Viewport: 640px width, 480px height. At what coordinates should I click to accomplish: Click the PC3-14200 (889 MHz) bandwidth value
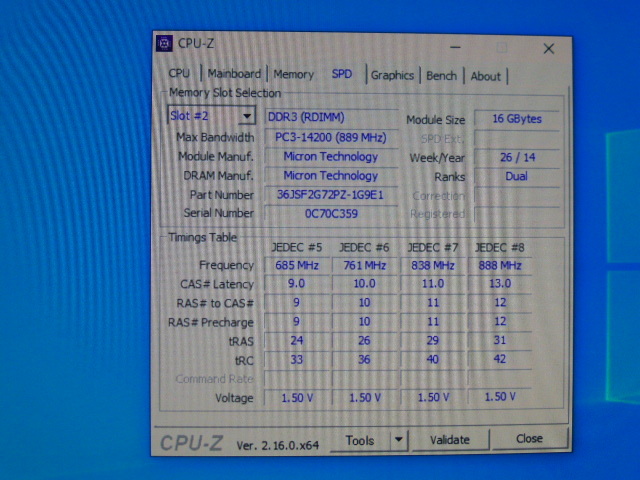331,137
